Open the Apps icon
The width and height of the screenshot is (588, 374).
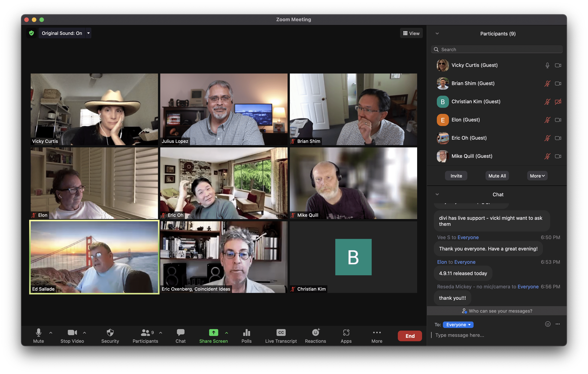click(346, 333)
